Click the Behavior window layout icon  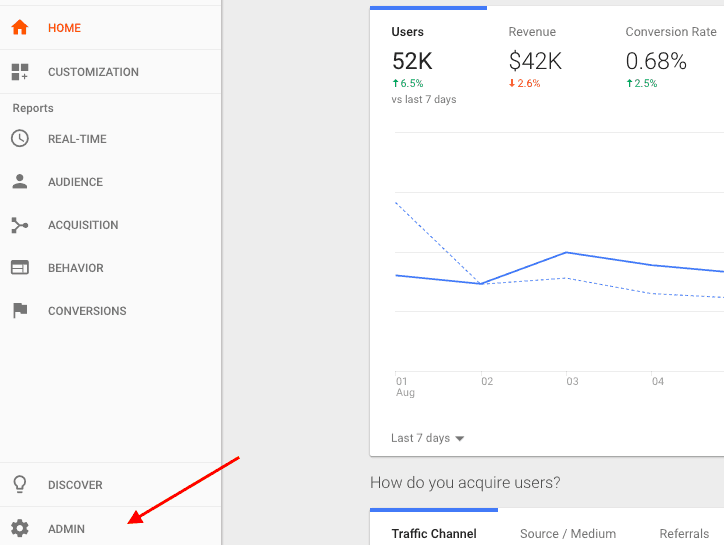(20, 268)
